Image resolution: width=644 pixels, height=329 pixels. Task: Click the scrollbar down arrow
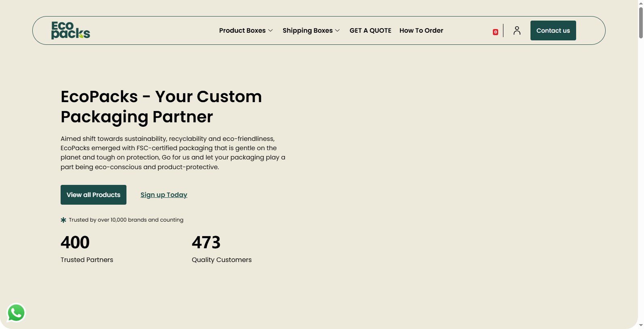(x=641, y=325)
